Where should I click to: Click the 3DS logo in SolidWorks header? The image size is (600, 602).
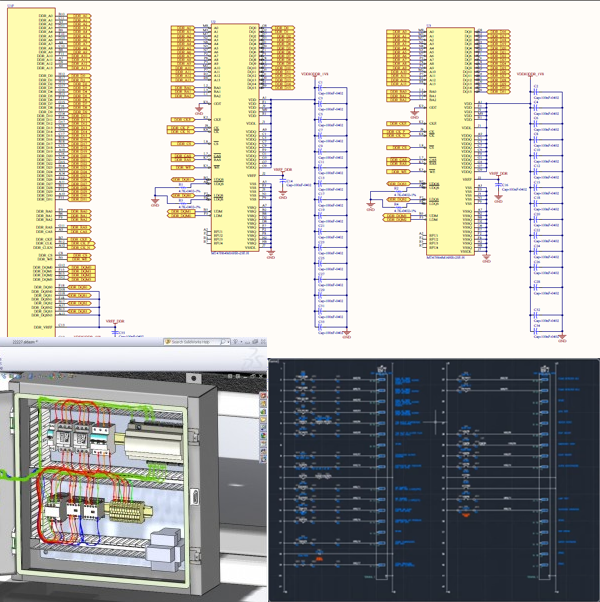(254, 359)
